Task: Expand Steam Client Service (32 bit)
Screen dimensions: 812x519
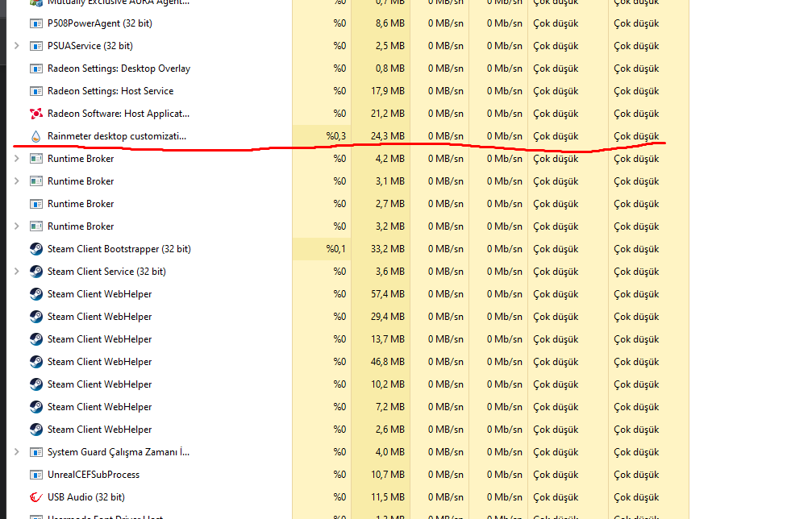Action: (x=17, y=272)
